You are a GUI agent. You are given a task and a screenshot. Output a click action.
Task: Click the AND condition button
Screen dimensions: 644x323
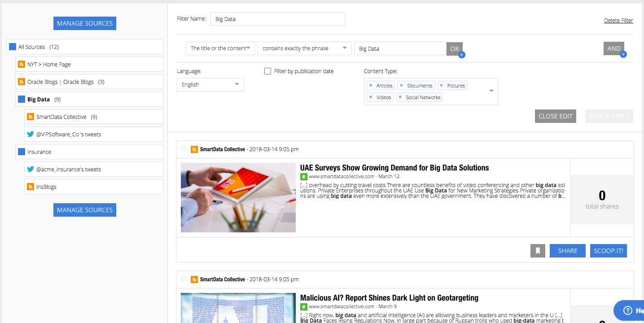tap(613, 48)
